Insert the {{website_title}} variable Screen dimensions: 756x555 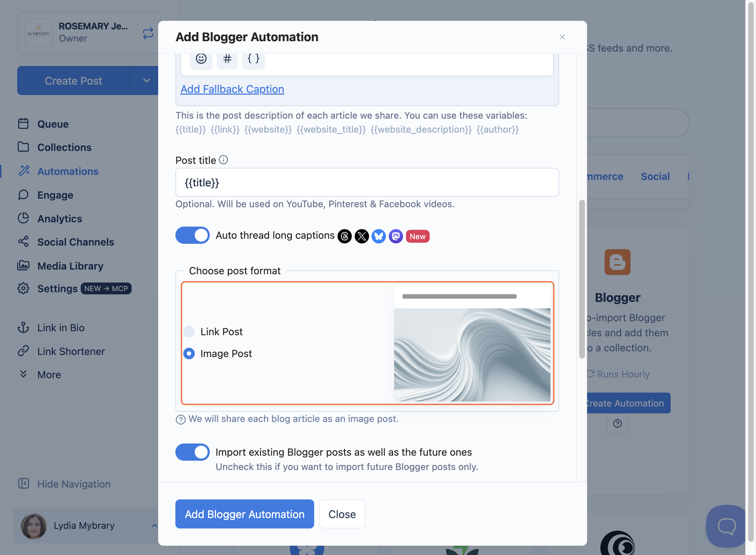click(x=331, y=129)
